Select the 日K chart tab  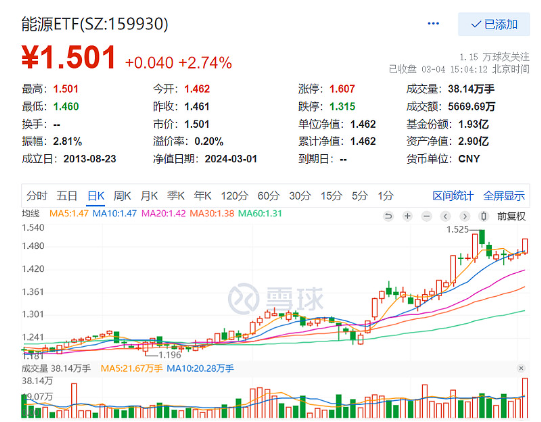tap(96, 196)
